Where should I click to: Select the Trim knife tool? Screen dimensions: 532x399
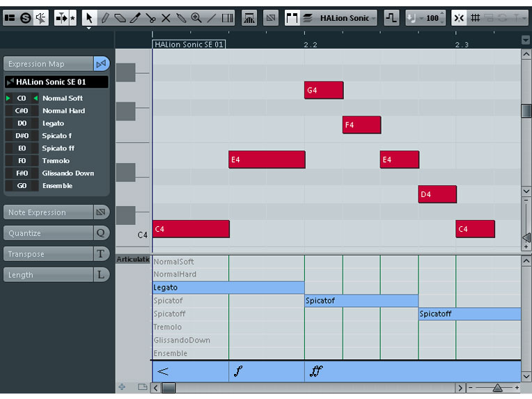point(135,17)
